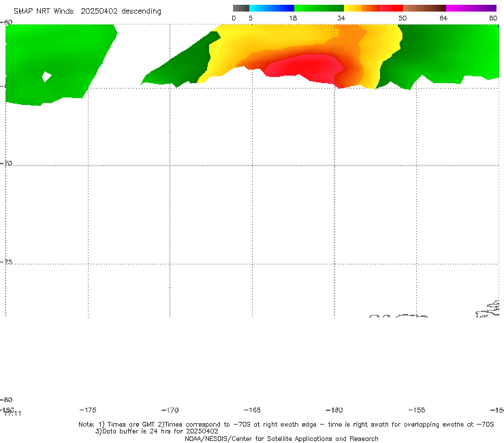Image resolution: width=504 pixels, height=443 pixels.
Task: Click the cyan-blue segment of the color bar
Action: pos(272,8)
